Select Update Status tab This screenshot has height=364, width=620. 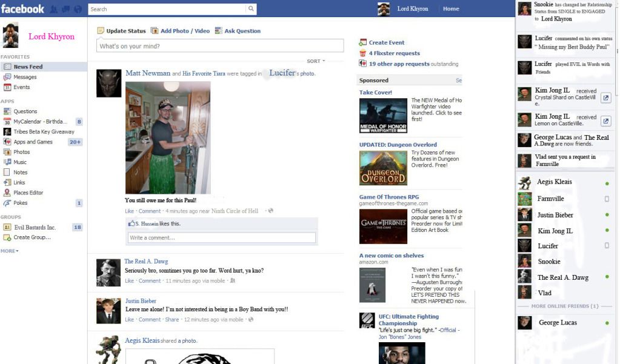pyautogui.click(x=121, y=31)
